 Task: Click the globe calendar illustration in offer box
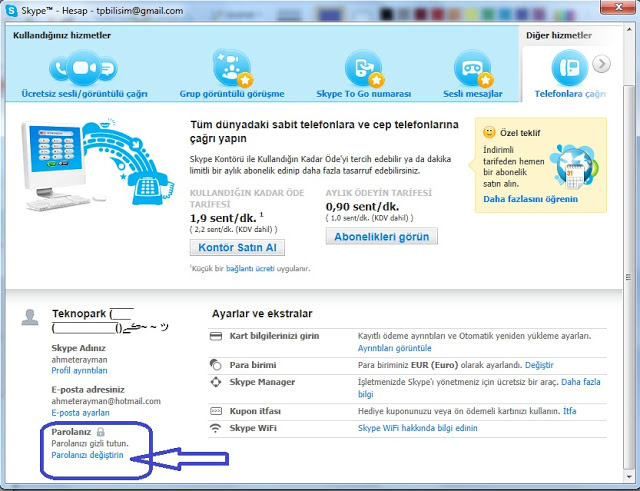(x=575, y=166)
